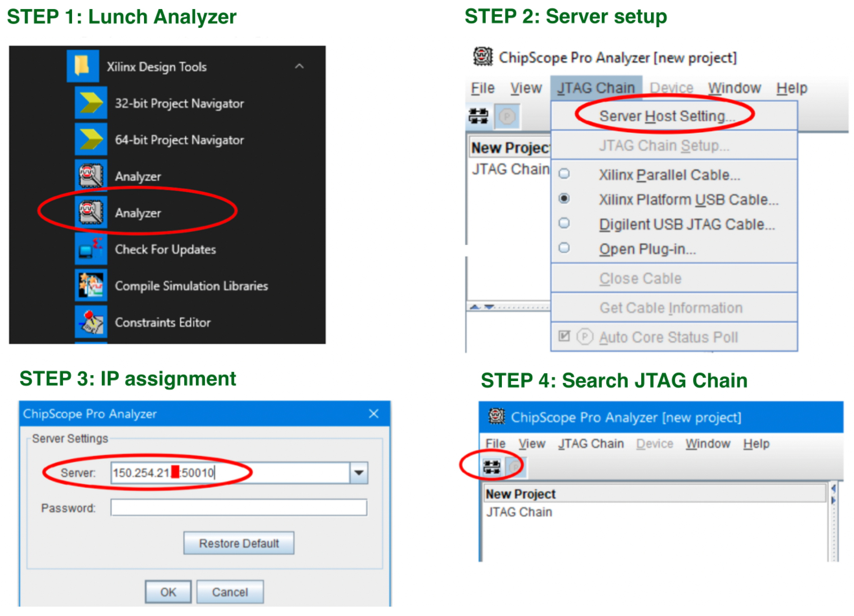854x616 pixels.
Task: Click OK in Server Settings dialog
Action: click(x=168, y=592)
